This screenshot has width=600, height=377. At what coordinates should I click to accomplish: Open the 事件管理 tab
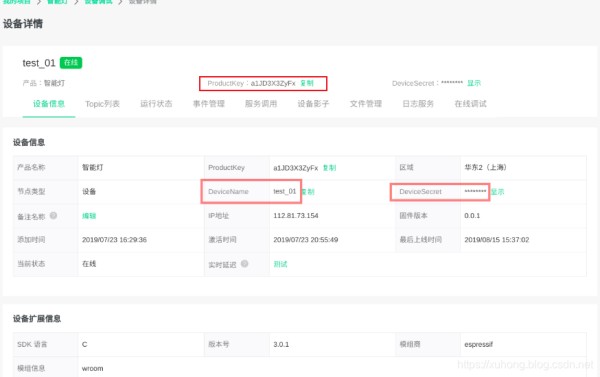click(x=209, y=104)
